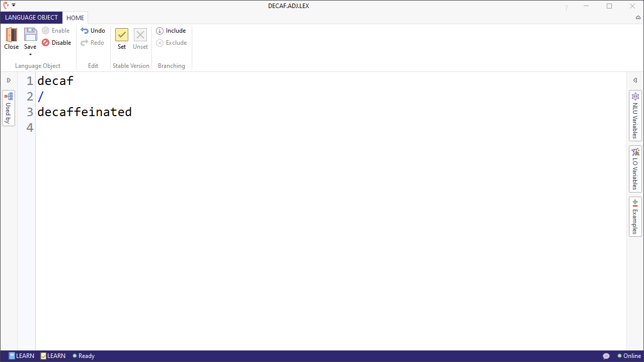Open the LO Variables panel

(635, 168)
